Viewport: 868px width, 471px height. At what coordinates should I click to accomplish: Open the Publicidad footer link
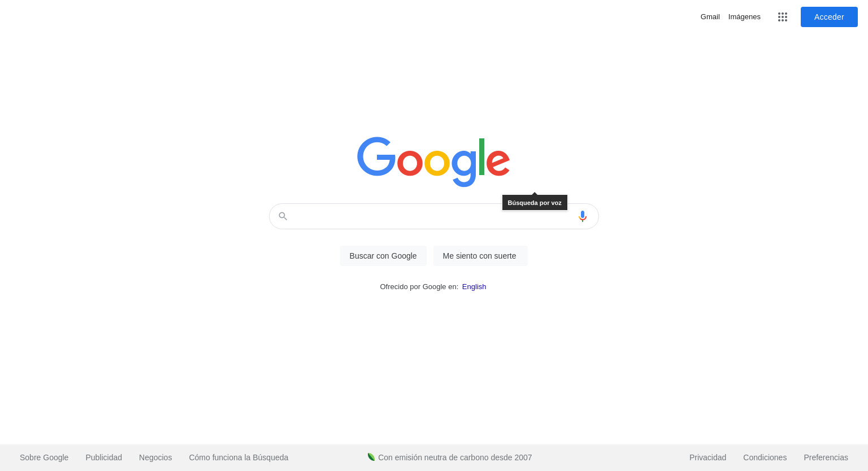tap(104, 457)
